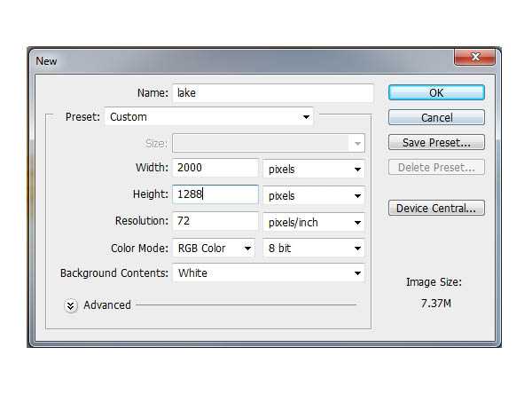
Task: Open the RGB Color mode dropdown
Action: pos(214,249)
